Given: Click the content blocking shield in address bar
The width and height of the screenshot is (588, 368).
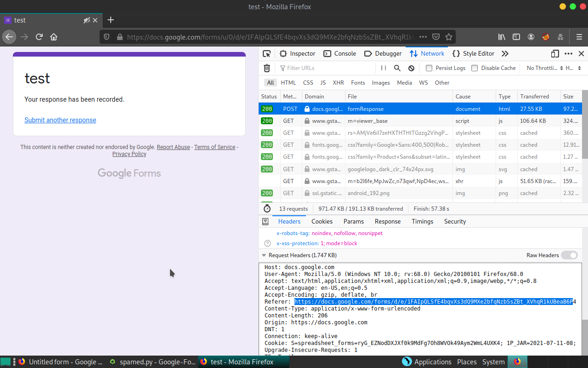Looking at the screenshot, I should [106, 37].
